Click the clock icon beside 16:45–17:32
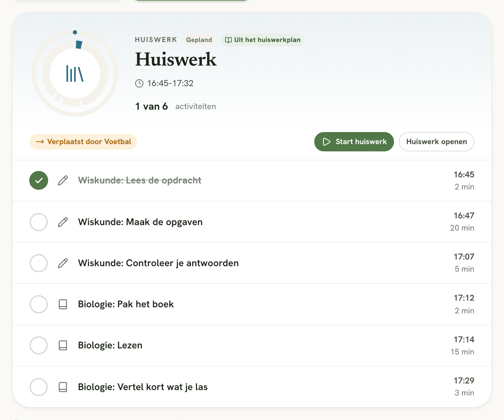This screenshot has height=420, width=504. pyautogui.click(x=139, y=83)
